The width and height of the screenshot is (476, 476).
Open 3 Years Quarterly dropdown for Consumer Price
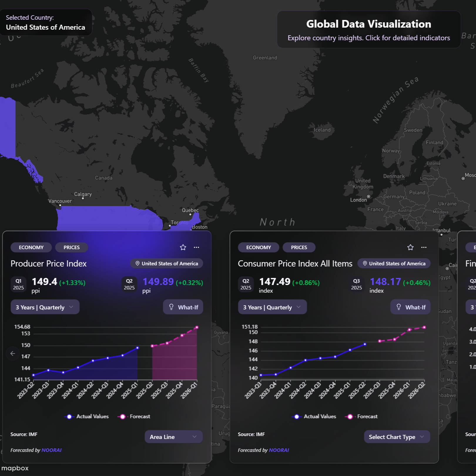(272, 307)
